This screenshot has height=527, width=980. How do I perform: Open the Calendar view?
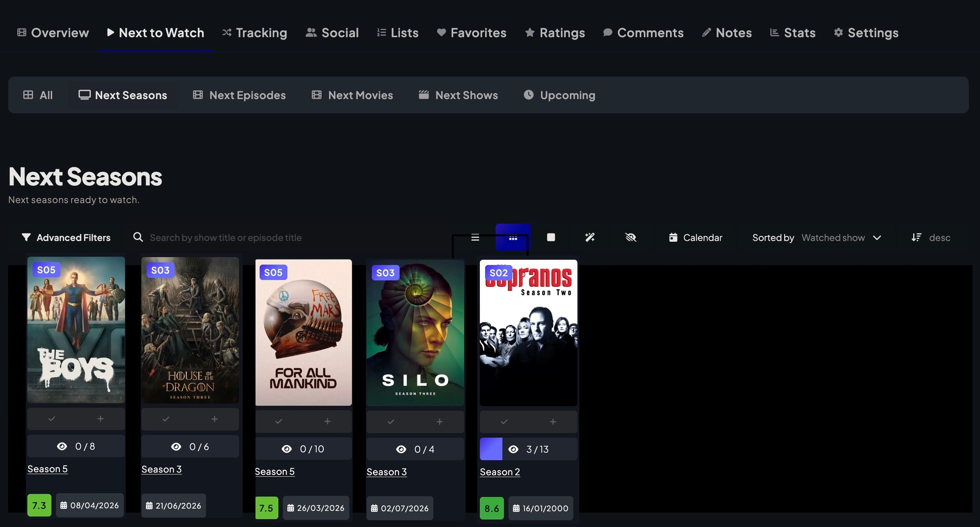pos(696,238)
